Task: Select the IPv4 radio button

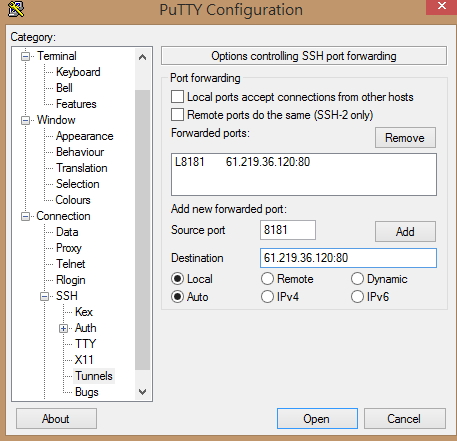Action: [x=267, y=296]
